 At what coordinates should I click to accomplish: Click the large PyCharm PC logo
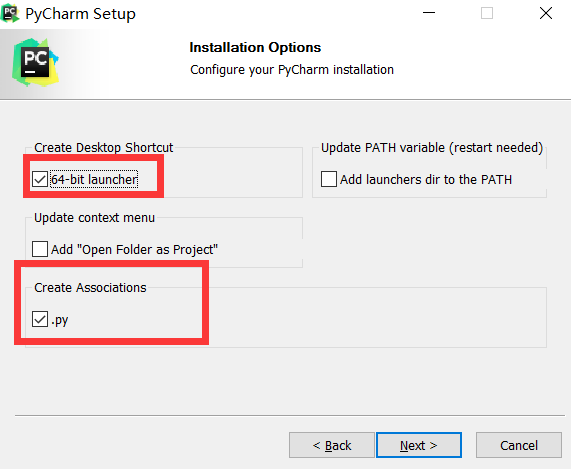pyautogui.click(x=35, y=62)
